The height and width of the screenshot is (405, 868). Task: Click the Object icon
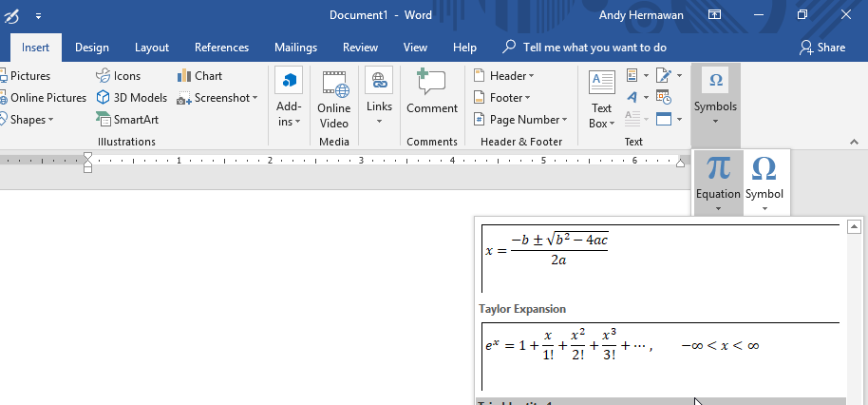coord(663,119)
